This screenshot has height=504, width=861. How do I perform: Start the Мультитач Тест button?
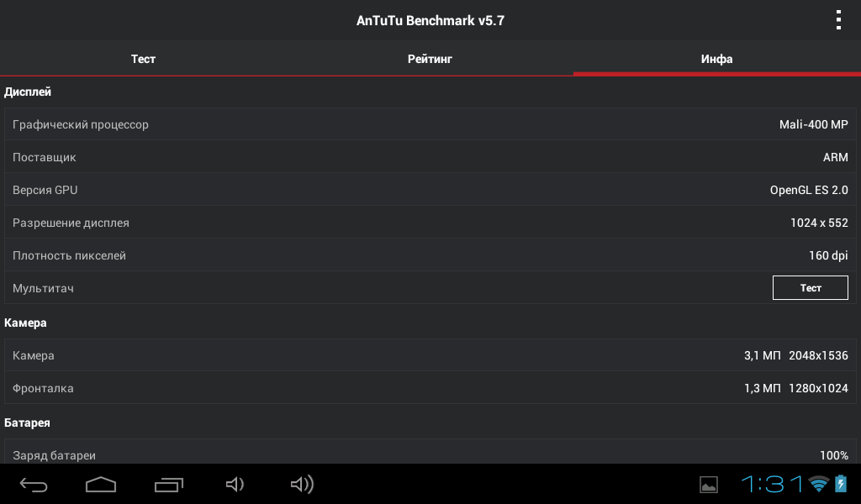811,288
